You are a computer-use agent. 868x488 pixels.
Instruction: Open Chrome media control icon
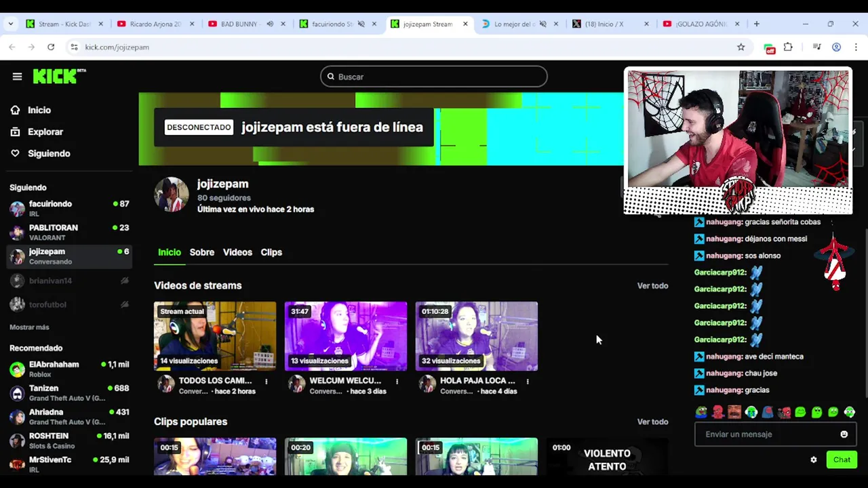point(816,47)
